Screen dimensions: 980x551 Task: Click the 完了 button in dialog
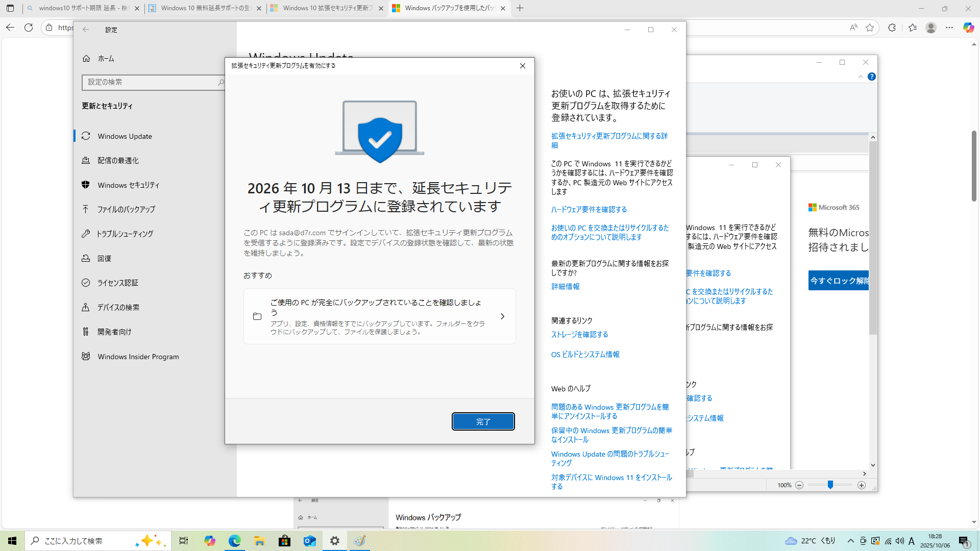tap(483, 421)
